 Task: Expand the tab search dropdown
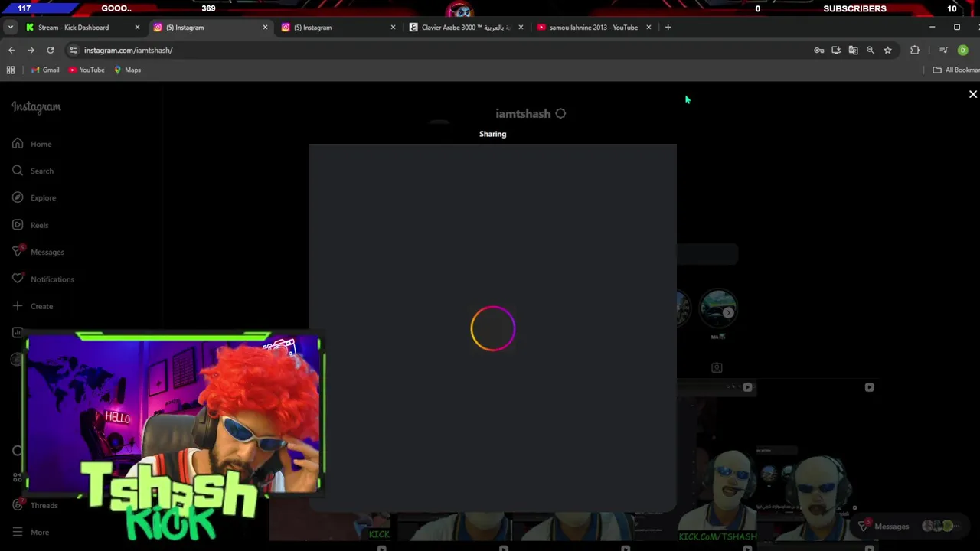[x=10, y=28]
